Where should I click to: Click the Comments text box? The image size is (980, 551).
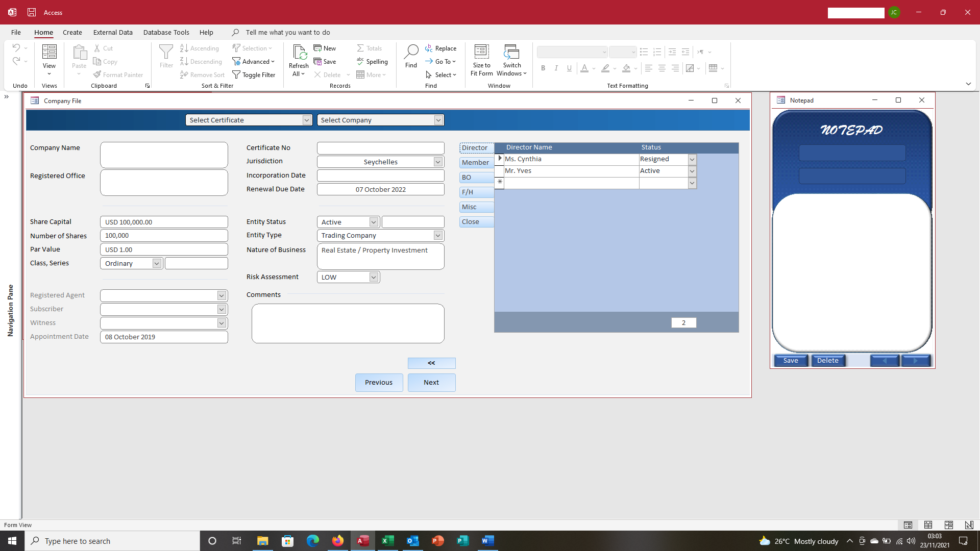pos(348,323)
